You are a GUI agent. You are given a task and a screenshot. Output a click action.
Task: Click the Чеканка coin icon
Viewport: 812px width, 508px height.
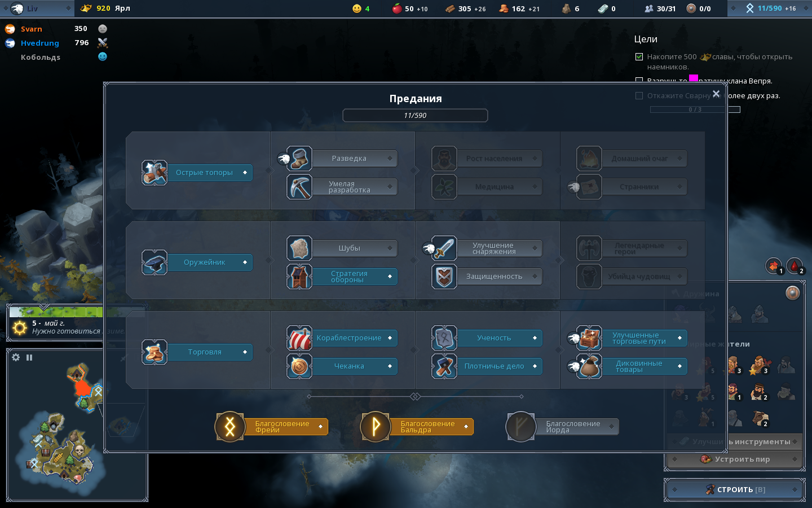tap(299, 366)
